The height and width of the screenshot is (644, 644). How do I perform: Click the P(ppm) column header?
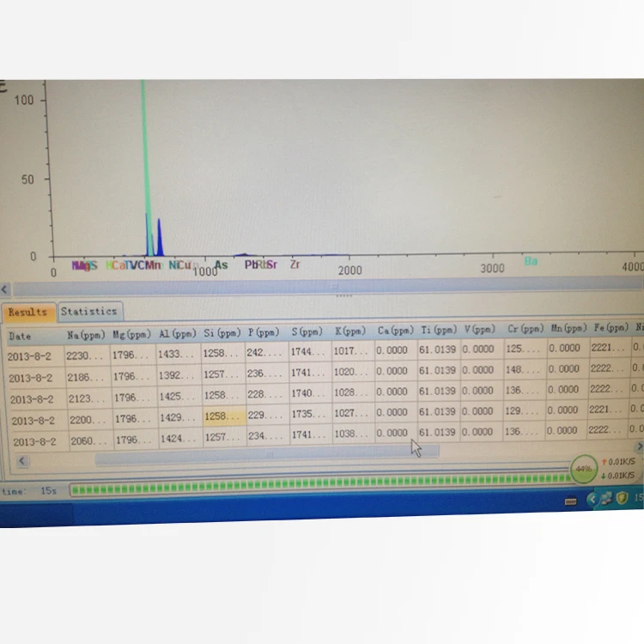coord(264,331)
